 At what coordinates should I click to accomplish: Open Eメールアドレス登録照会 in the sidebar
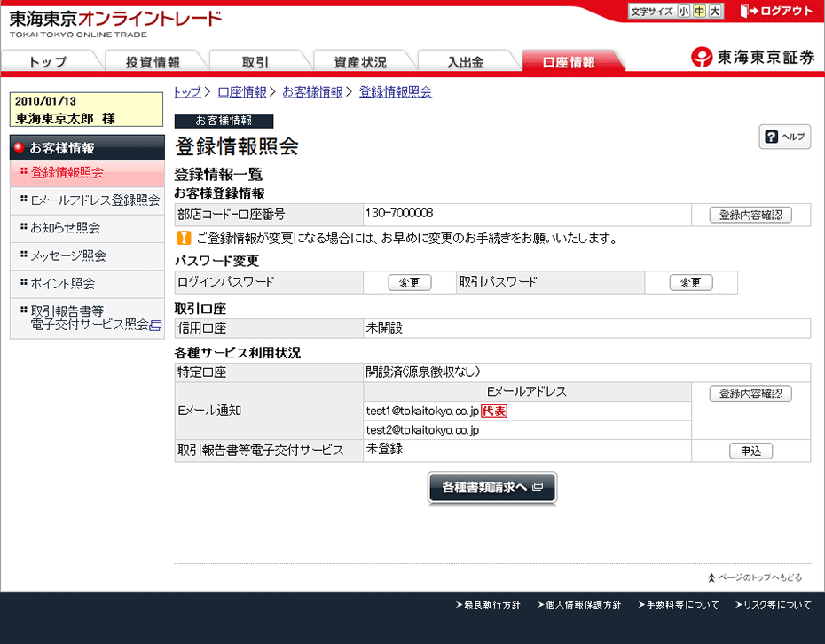click(x=87, y=200)
